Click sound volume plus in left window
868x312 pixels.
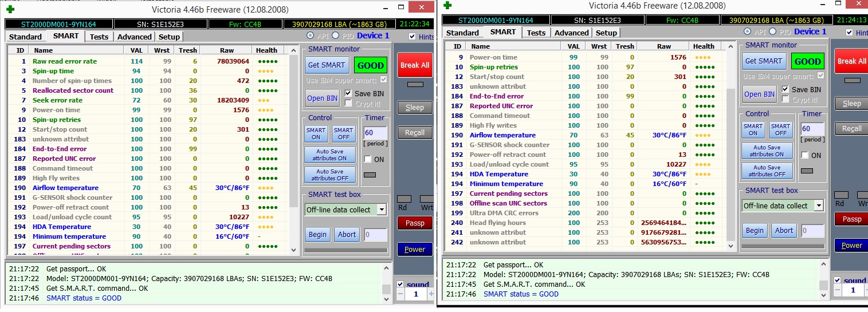[x=431, y=294]
